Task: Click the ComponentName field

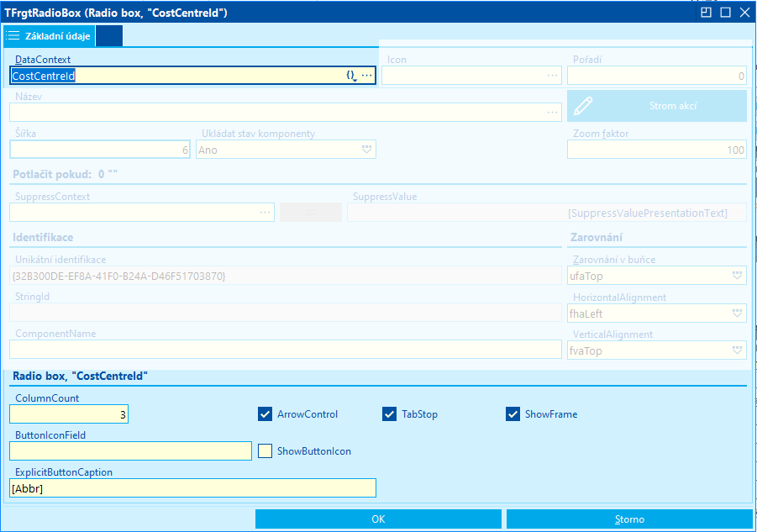Action: (x=286, y=350)
